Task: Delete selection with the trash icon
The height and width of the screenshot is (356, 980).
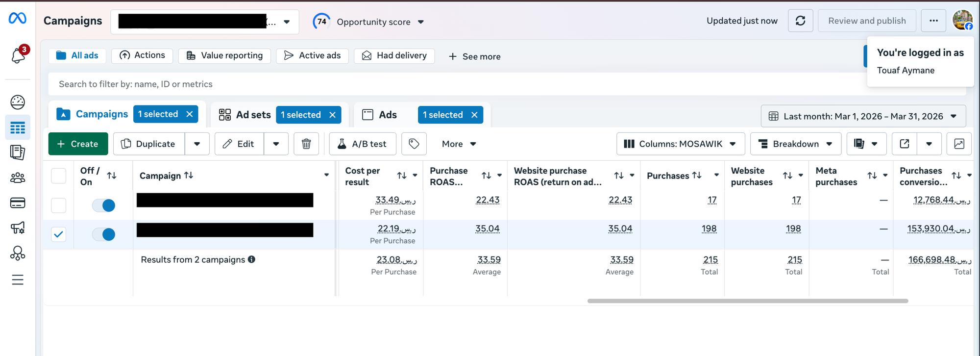Action: click(306, 144)
